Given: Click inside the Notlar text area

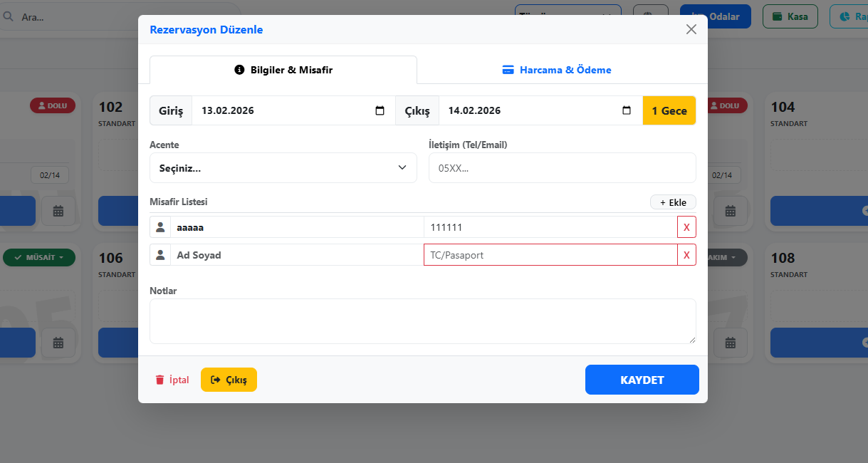Looking at the screenshot, I should tap(422, 321).
